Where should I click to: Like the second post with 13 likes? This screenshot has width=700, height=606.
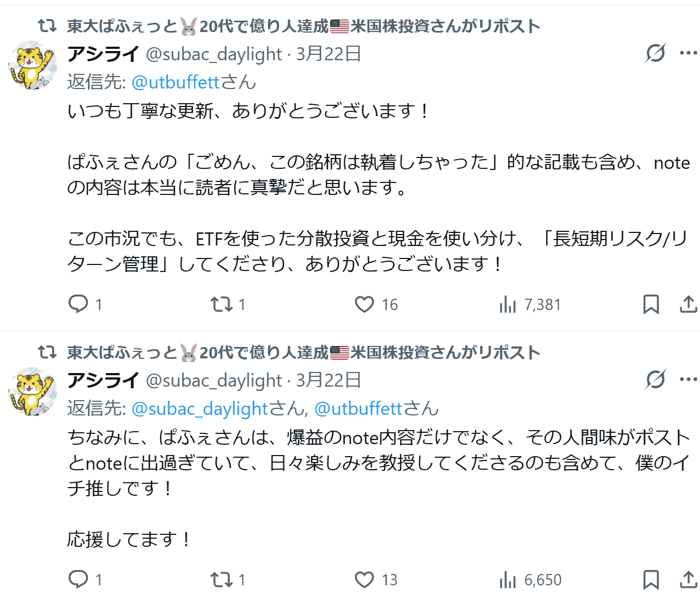364,579
